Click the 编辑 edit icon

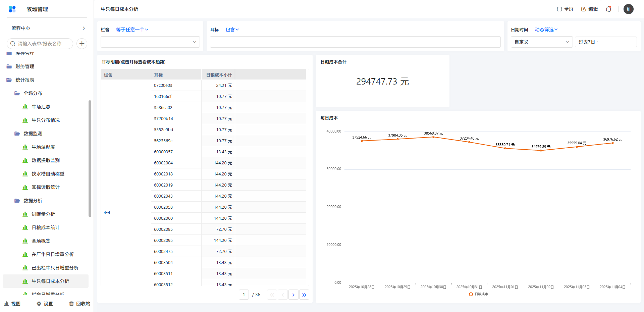(584, 9)
